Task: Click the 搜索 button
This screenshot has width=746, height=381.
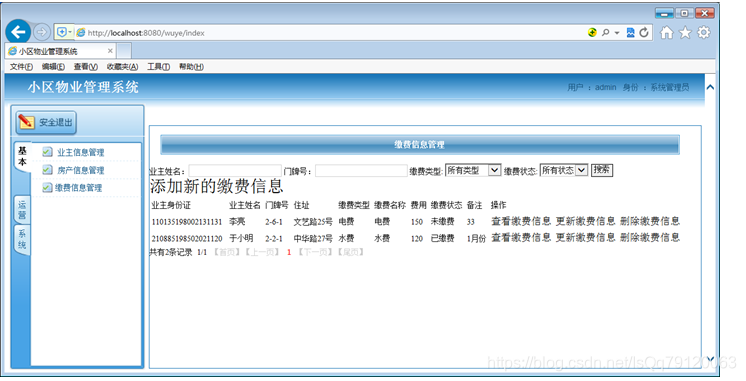Action: coord(602,170)
